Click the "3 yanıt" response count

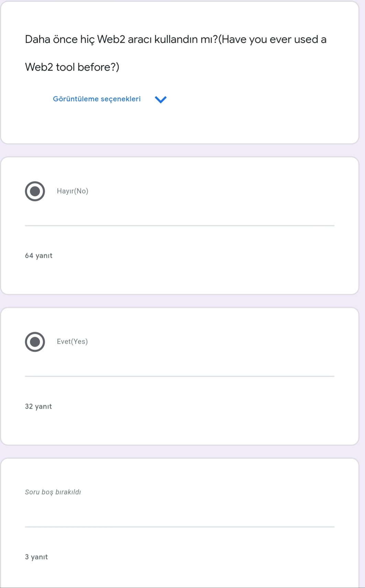pos(36,557)
